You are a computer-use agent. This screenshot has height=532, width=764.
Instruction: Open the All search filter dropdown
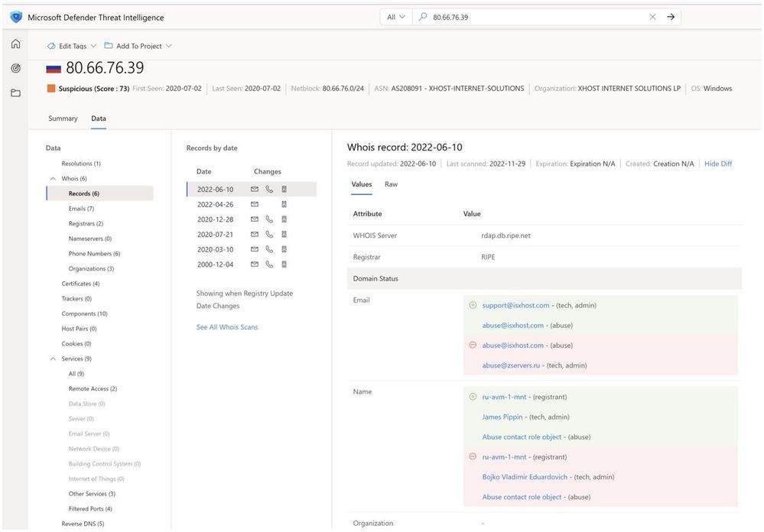point(395,17)
